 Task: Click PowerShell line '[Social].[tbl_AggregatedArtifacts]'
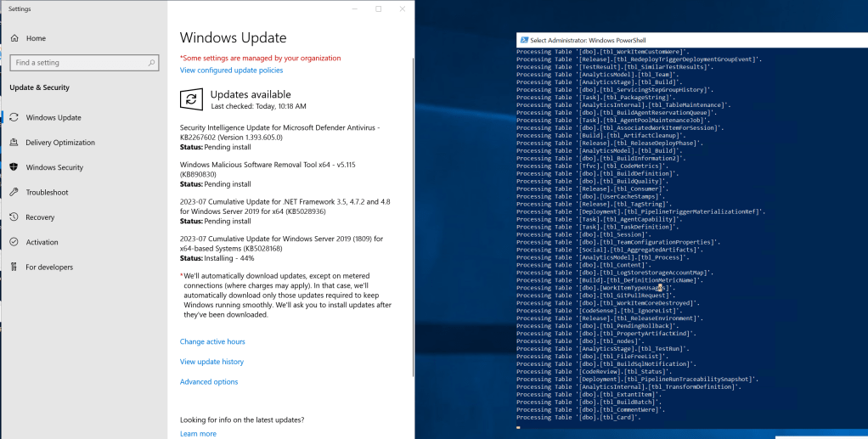tap(610, 250)
